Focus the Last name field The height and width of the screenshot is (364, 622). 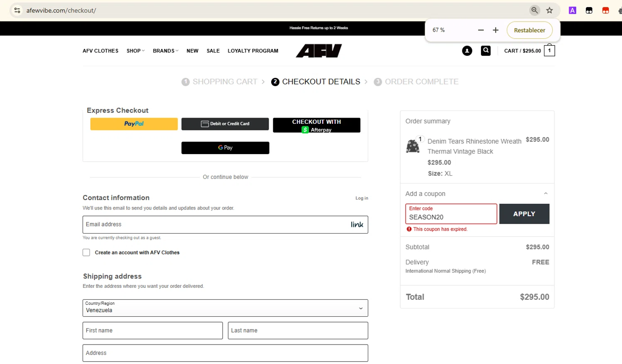click(x=298, y=330)
